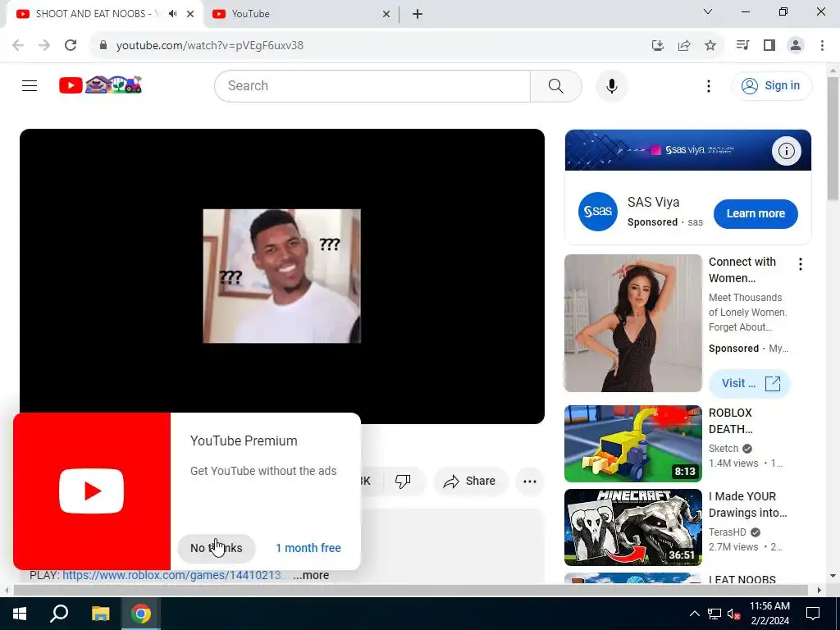The width and height of the screenshot is (840, 630).
Task: Expand description with ...more
Action: (x=311, y=575)
